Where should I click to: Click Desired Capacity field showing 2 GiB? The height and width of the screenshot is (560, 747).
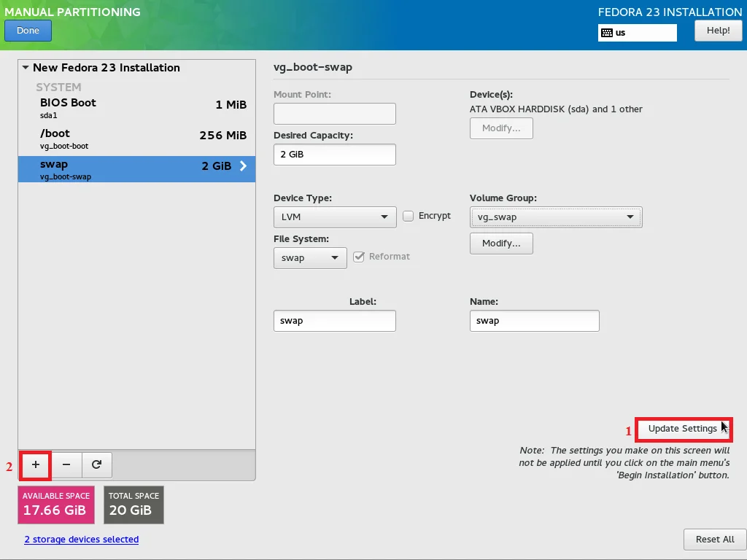[335, 155]
